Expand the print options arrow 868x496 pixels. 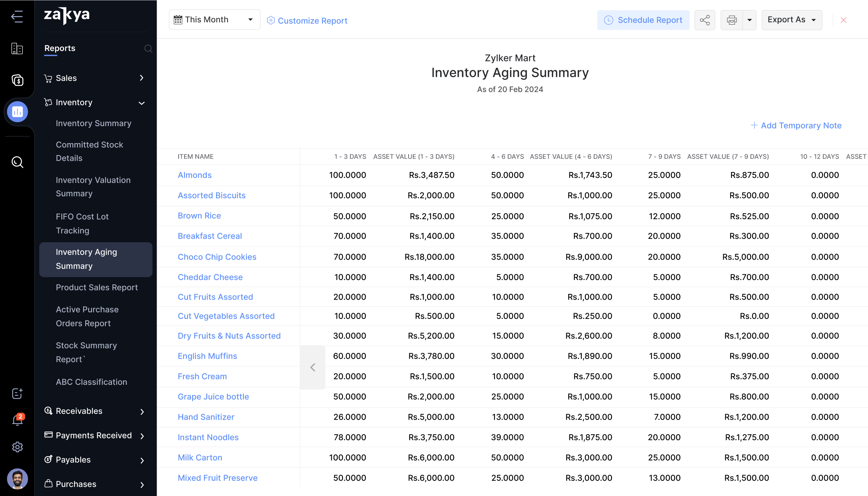pyautogui.click(x=749, y=20)
